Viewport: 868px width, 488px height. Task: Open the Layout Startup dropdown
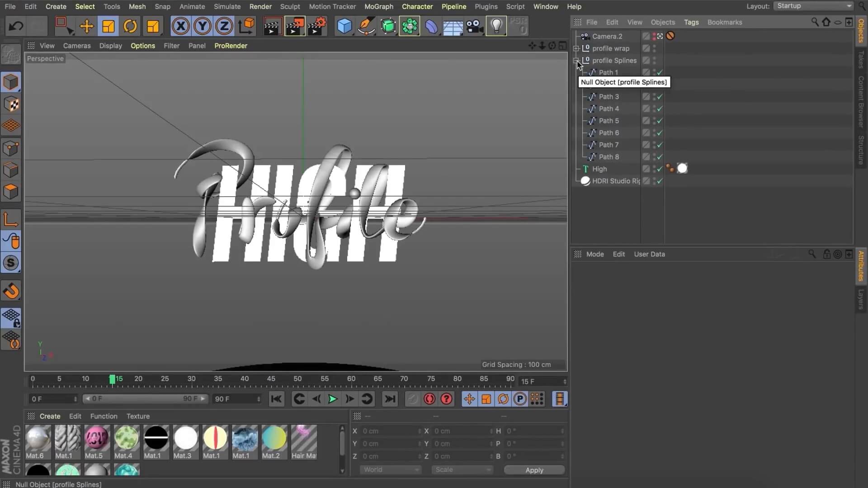814,6
